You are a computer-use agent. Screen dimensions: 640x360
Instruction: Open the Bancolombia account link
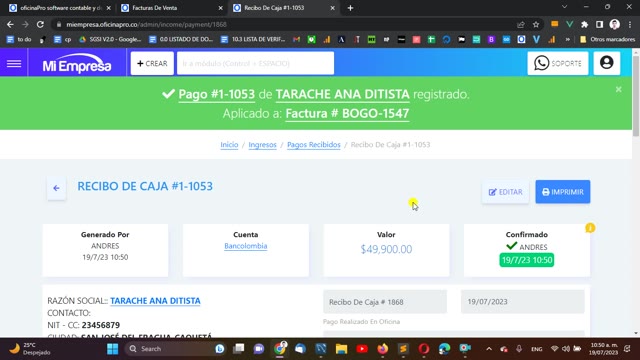pos(246,246)
